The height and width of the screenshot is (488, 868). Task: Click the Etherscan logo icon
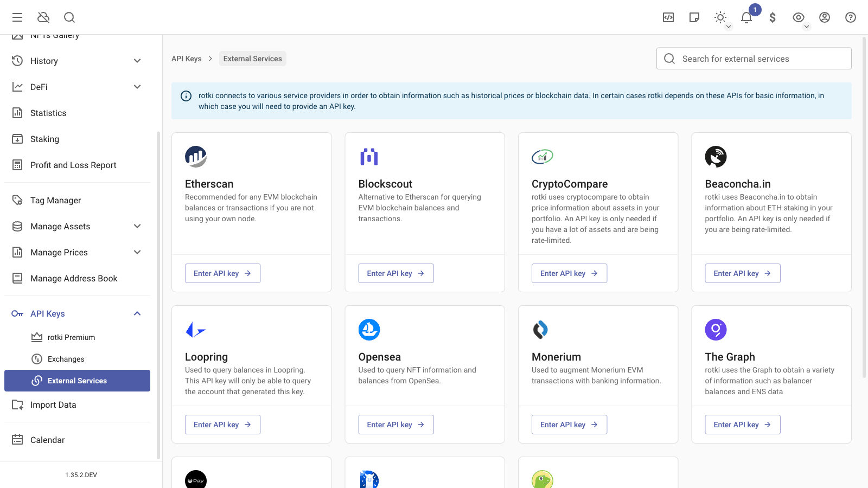pos(196,157)
